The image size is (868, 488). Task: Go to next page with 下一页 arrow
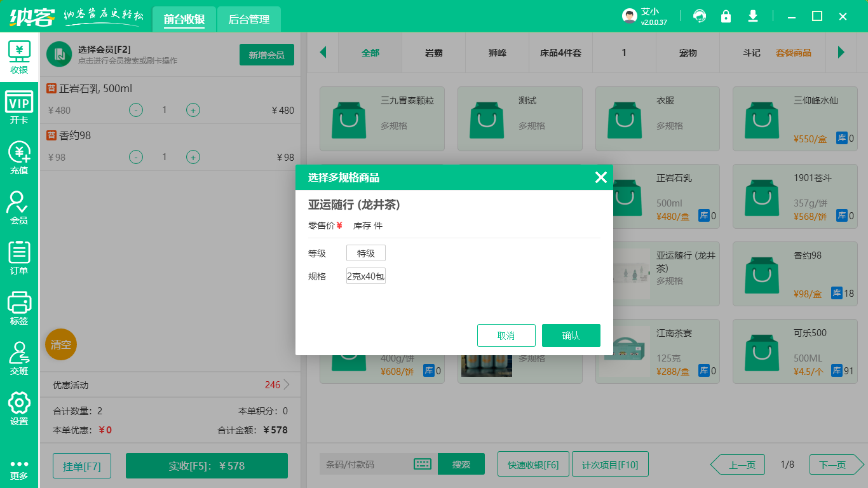[x=834, y=464]
